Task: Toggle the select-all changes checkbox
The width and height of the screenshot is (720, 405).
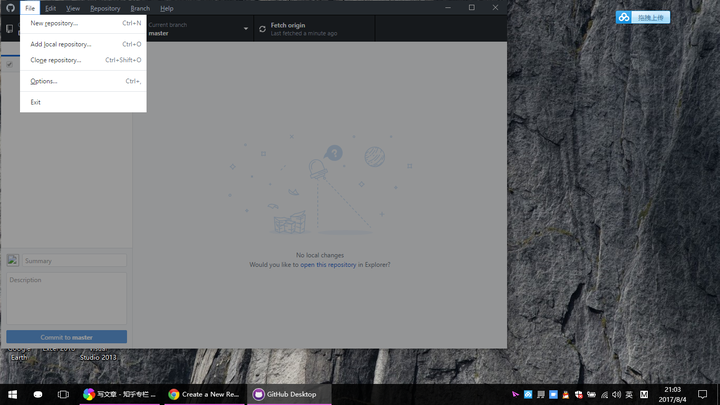Action: (x=10, y=64)
